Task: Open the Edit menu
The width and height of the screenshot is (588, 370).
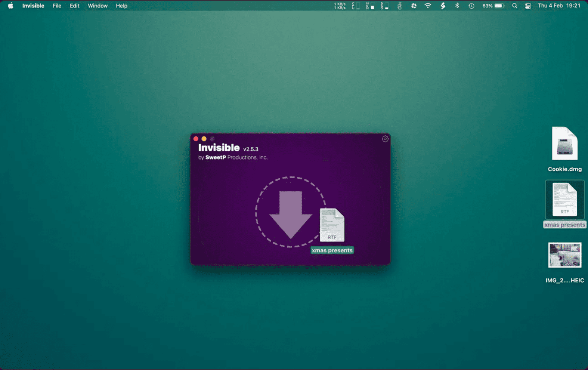Action: [74, 6]
